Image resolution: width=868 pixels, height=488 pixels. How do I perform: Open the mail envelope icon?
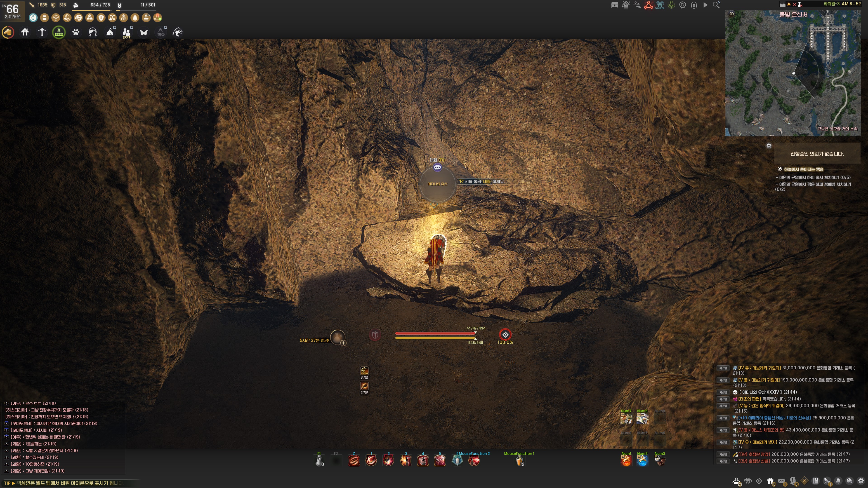pyautogui.click(x=782, y=481)
